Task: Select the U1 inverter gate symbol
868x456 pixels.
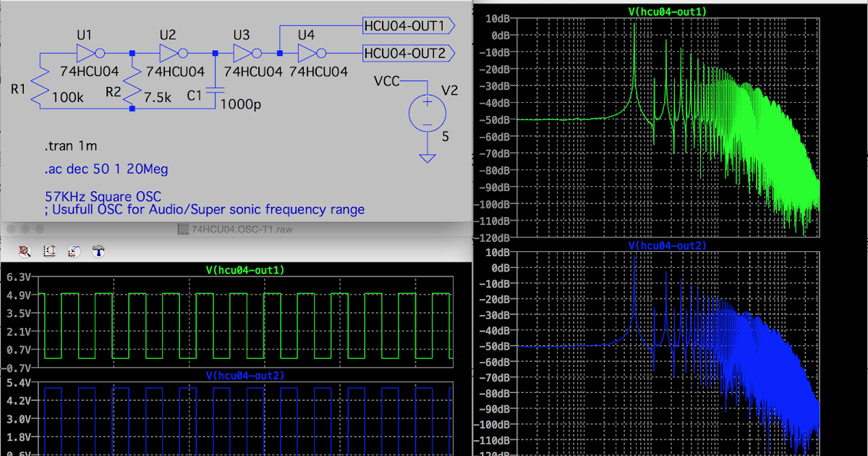Action: 85,52
